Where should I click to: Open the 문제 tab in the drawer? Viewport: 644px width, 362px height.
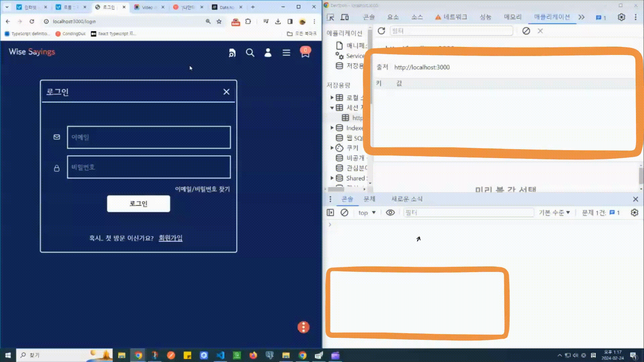[369, 199]
